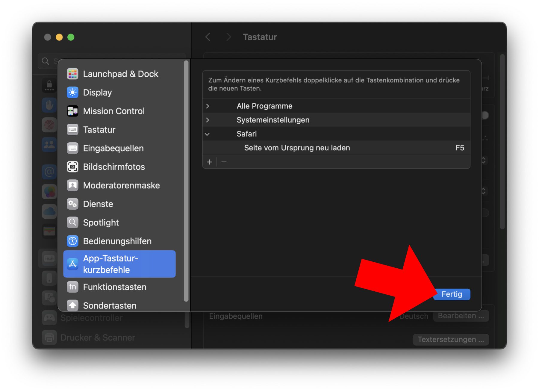Click the Dienste gears icon

coord(72,204)
